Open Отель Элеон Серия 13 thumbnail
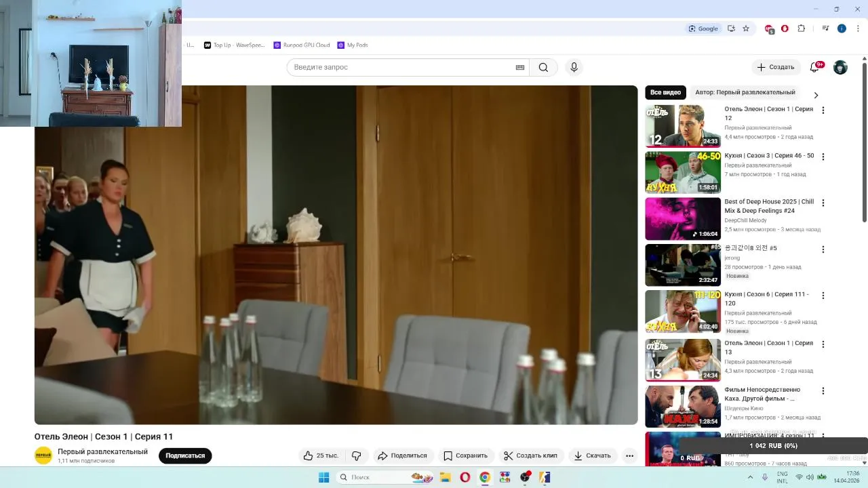Screen dimensions: 868x488 tap(683, 361)
